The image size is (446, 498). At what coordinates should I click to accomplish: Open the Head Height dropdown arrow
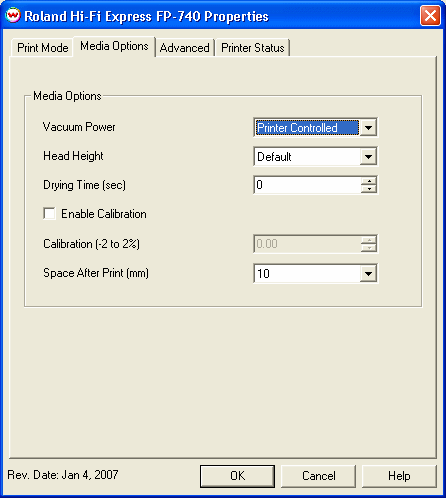pyautogui.click(x=368, y=156)
